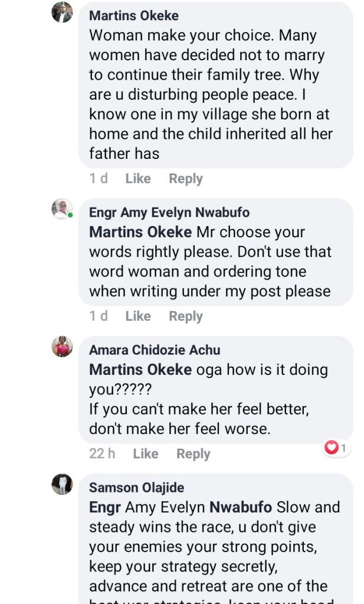The height and width of the screenshot is (604, 364).
Task: Reply to Martins Okeke's comment
Action: point(186,178)
